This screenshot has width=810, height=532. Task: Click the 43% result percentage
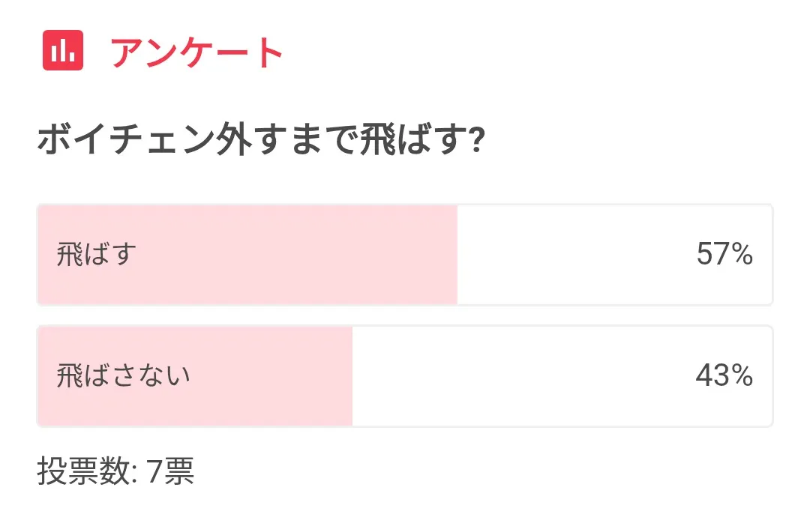tap(724, 376)
